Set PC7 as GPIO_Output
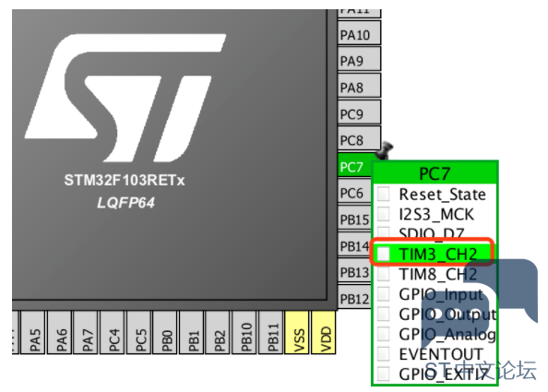 (x=435, y=315)
